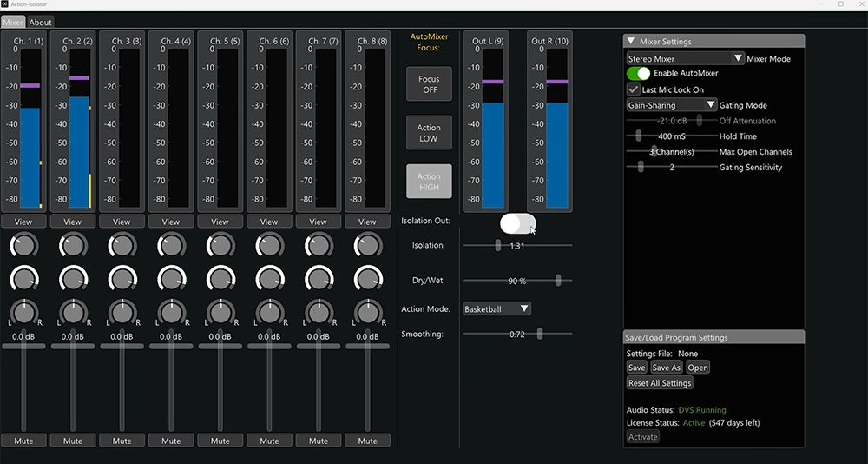Viewport: 868px width, 464px height.
Task: Open the Stereo Mixer mode dropdown
Action: point(686,58)
